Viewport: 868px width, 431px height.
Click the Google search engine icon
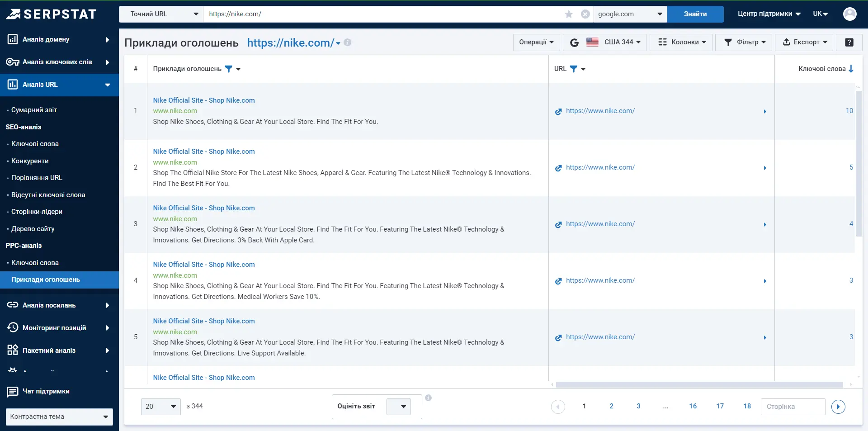(x=574, y=43)
